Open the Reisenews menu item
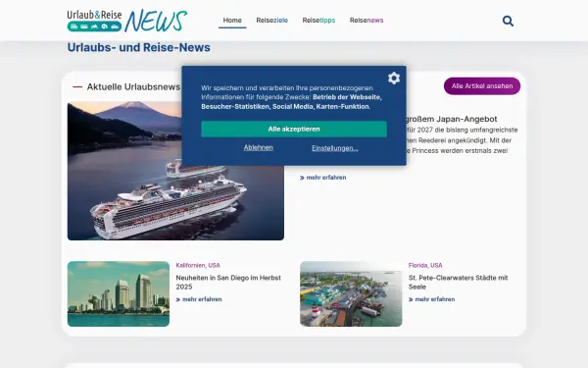The image size is (588, 368). [x=367, y=21]
